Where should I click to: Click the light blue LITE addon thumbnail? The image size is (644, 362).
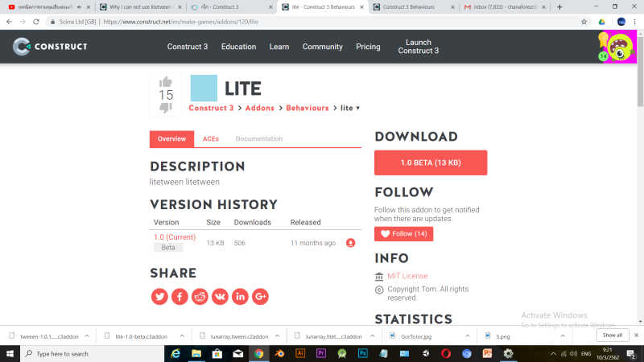[x=204, y=88]
